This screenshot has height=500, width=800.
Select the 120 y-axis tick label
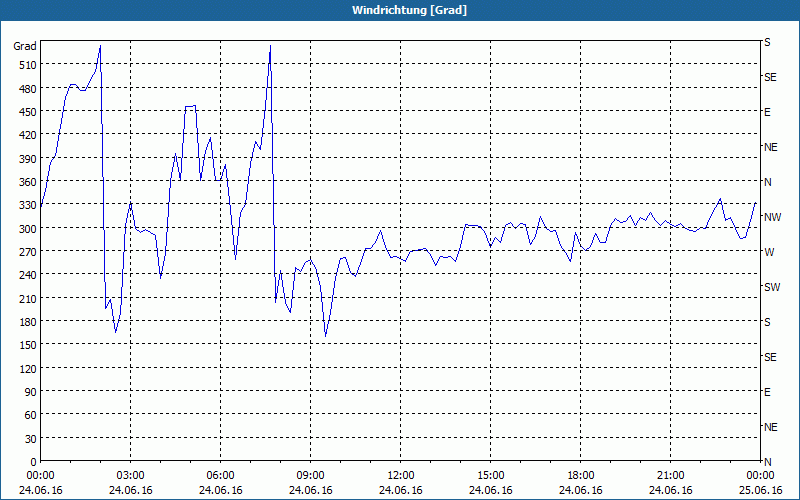tap(28, 368)
